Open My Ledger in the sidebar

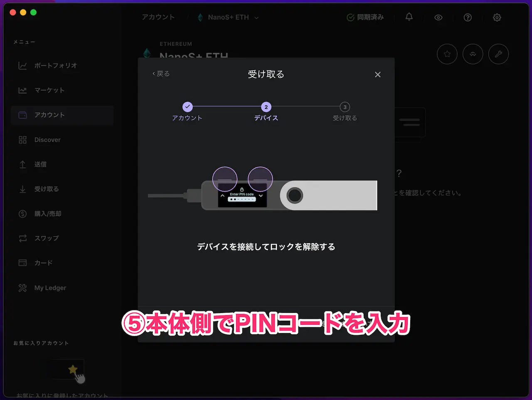[62, 288]
